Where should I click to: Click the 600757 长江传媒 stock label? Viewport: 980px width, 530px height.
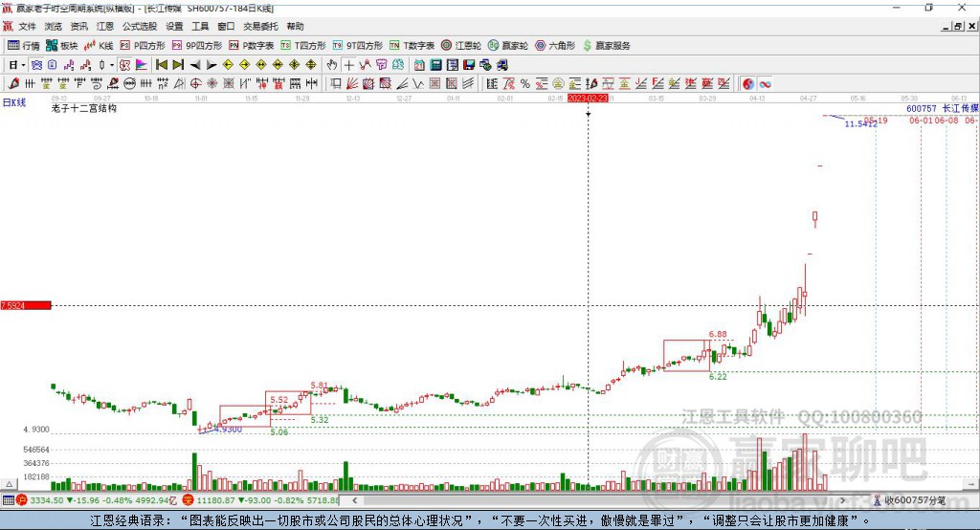point(943,108)
